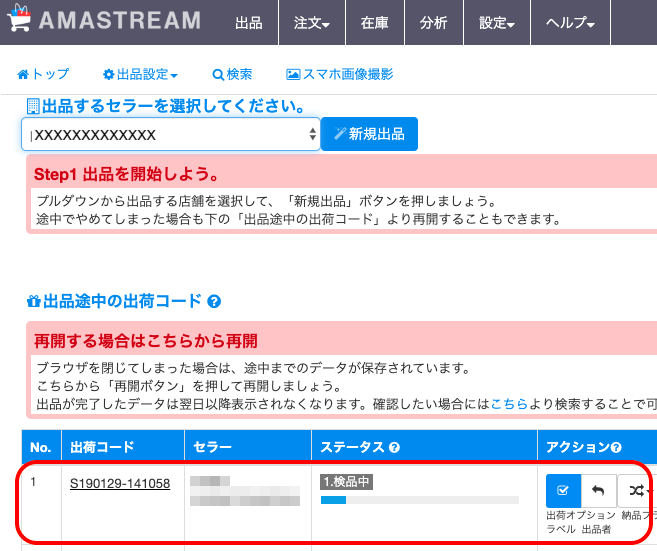Image resolution: width=657 pixels, height=551 pixels.
Task: Click the AMASTREAM shopping cart logo
Action: [x=19, y=18]
